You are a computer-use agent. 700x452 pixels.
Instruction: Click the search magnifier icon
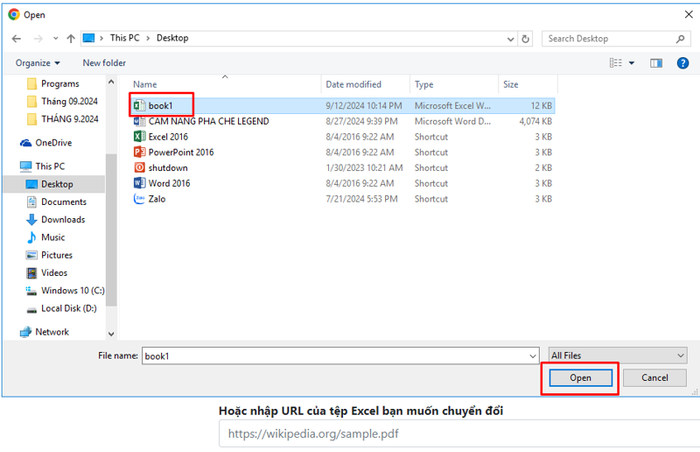[x=680, y=39]
